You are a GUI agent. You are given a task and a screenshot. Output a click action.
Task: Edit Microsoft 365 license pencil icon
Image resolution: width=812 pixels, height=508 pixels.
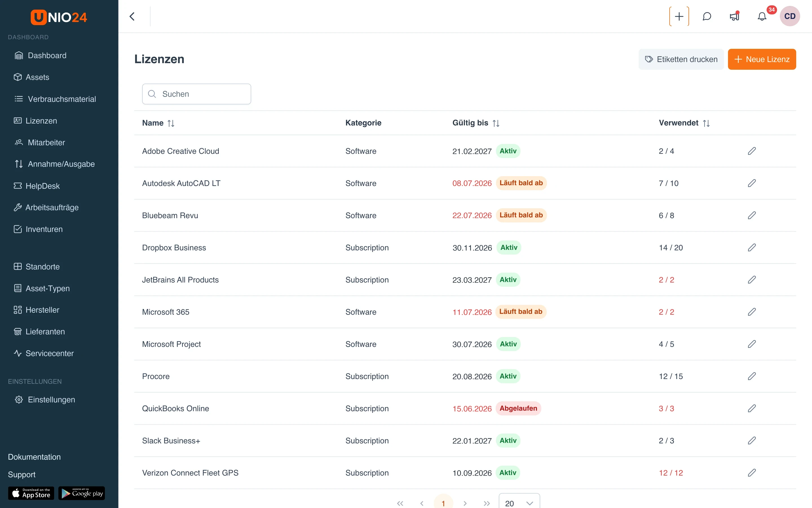(752, 312)
